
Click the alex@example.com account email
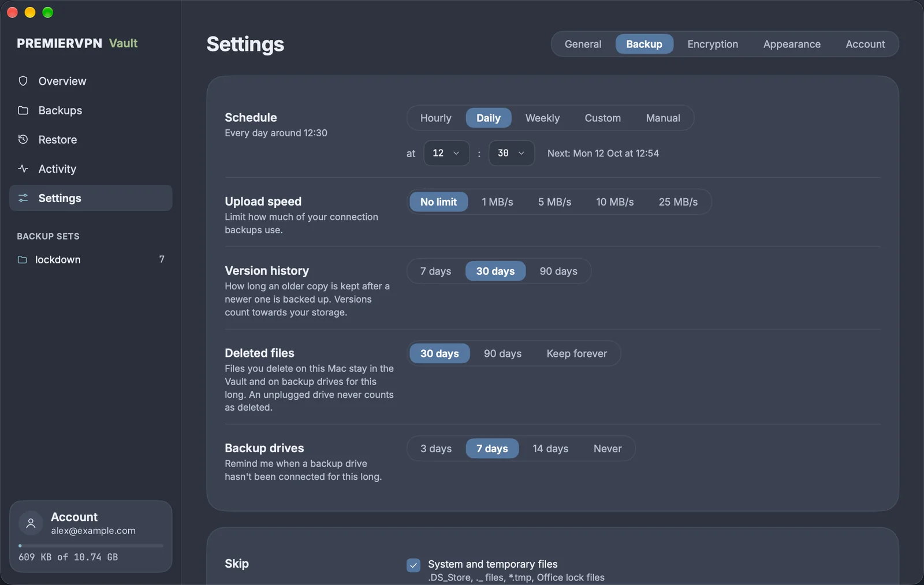(x=93, y=531)
